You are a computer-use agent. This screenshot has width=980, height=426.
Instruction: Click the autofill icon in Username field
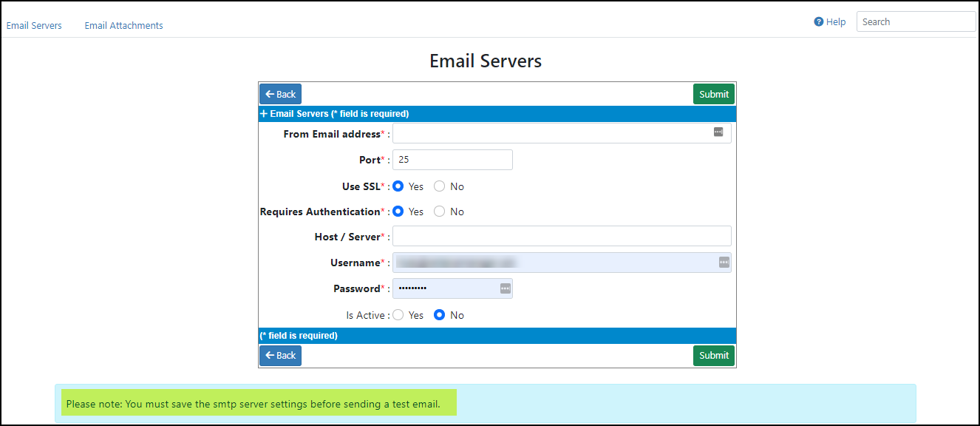coord(724,263)
